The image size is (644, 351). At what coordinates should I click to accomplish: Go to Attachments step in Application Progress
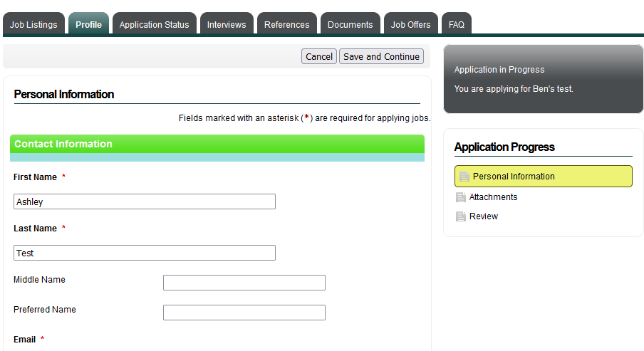[493, 197]
